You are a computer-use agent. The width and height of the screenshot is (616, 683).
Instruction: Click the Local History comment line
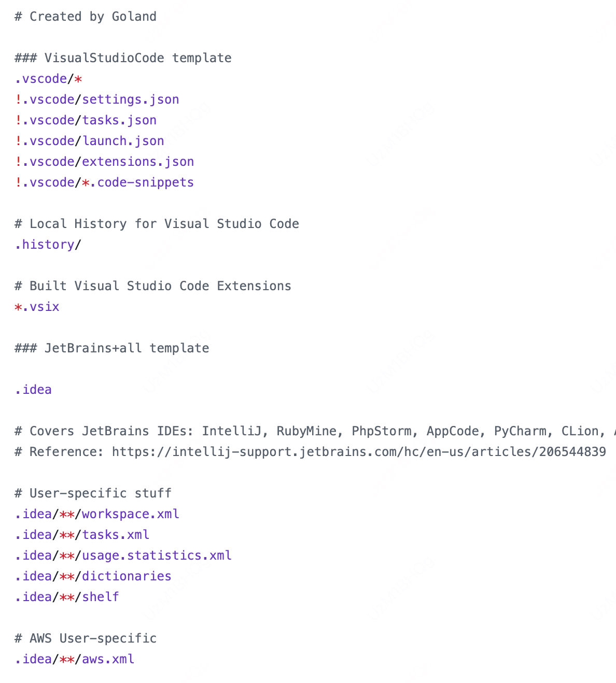157,224
